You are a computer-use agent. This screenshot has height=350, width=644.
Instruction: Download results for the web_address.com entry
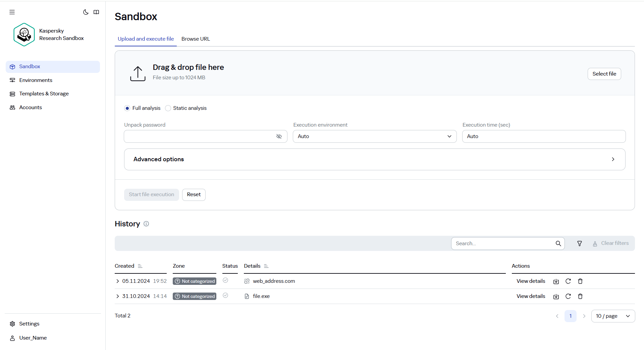point(556,281)
